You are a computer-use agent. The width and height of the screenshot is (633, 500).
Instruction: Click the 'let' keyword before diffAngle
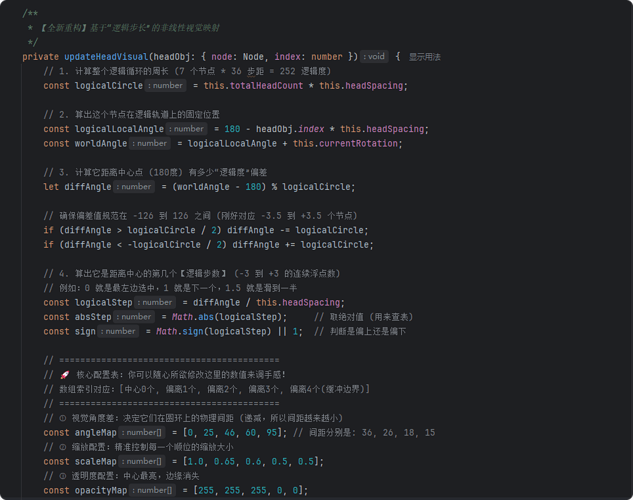pos(51,187)
